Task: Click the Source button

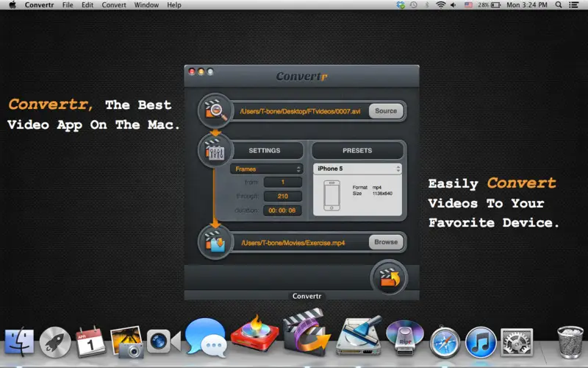Action: (x=386, y=111)
